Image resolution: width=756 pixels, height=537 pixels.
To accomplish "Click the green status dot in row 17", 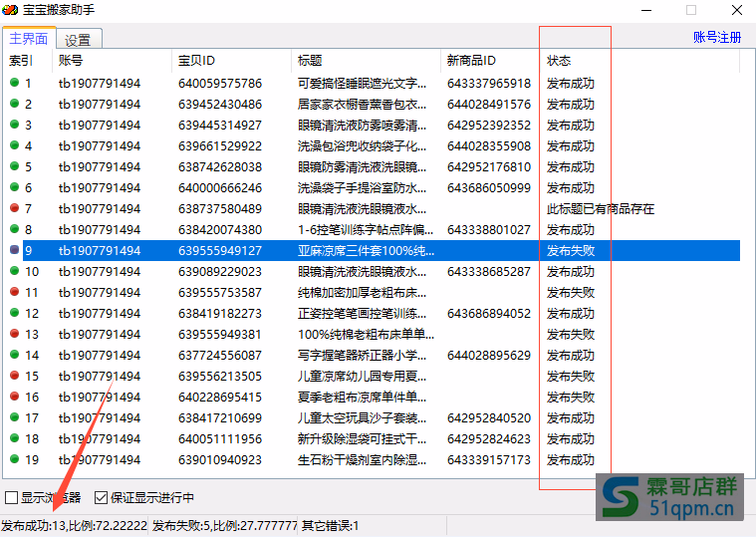I will (15, 417).
